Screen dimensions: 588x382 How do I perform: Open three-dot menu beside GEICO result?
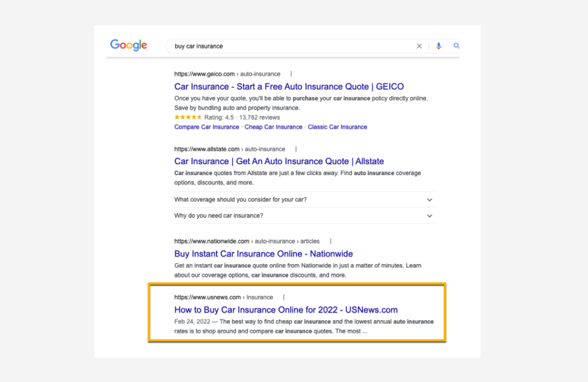tap(291, 74)
